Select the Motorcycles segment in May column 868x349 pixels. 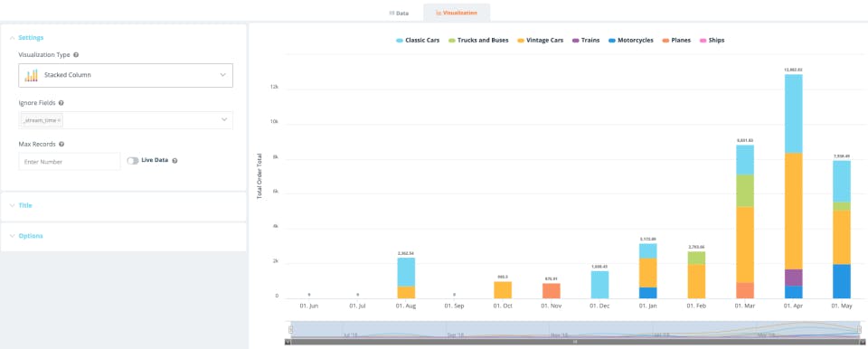coord(842,281)
